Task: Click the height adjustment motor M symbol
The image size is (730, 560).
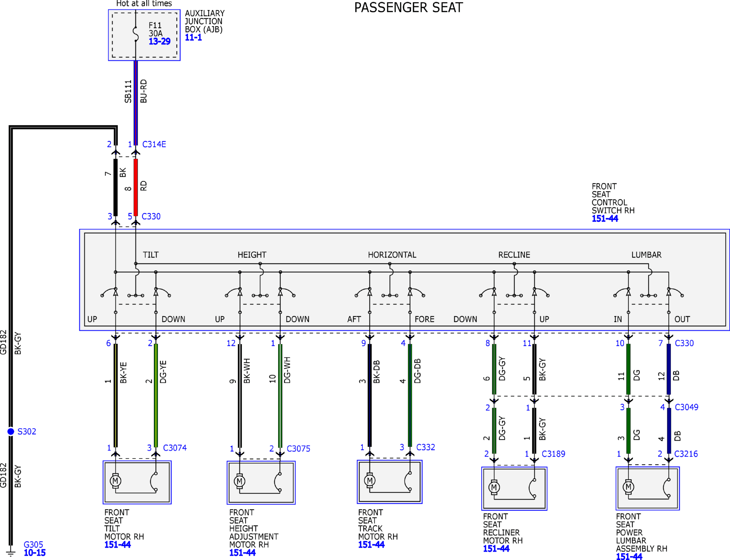Action: click(240, 481)
